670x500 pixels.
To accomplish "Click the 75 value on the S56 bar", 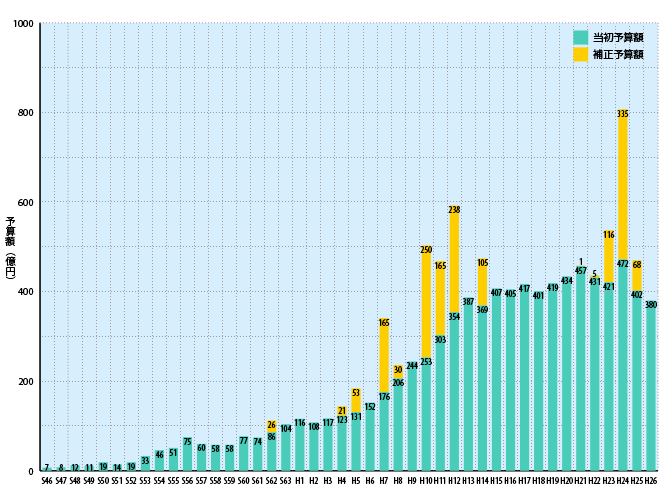I will (187, 441).
